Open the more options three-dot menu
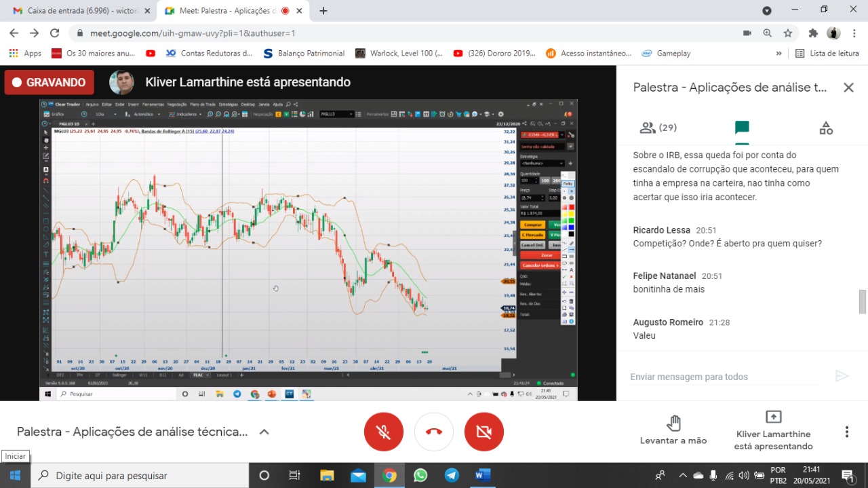 847,432
